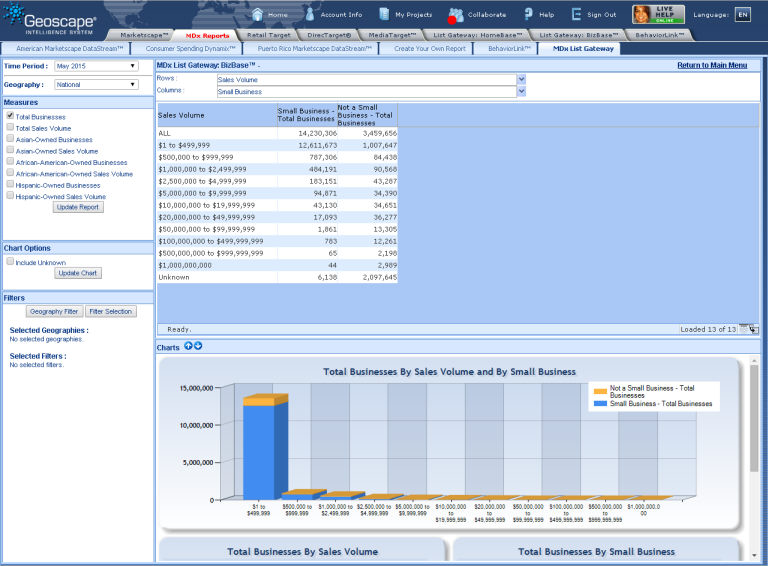
Task: Check Hispanic-Owned Businesses measure
Action: coord(10,184)
